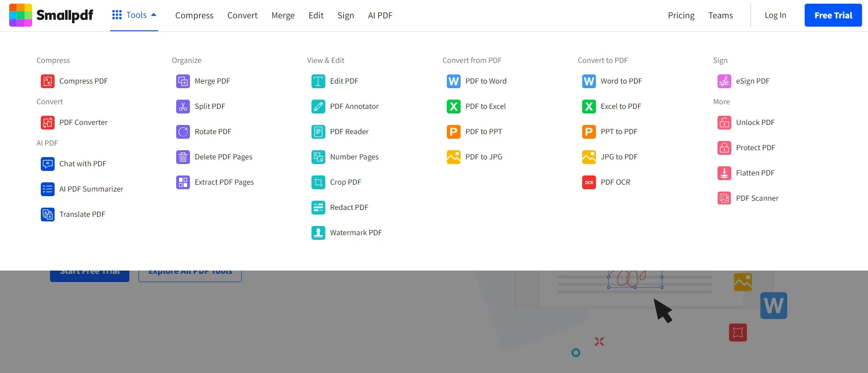Open the Sign nav item

tap(345, 16)
